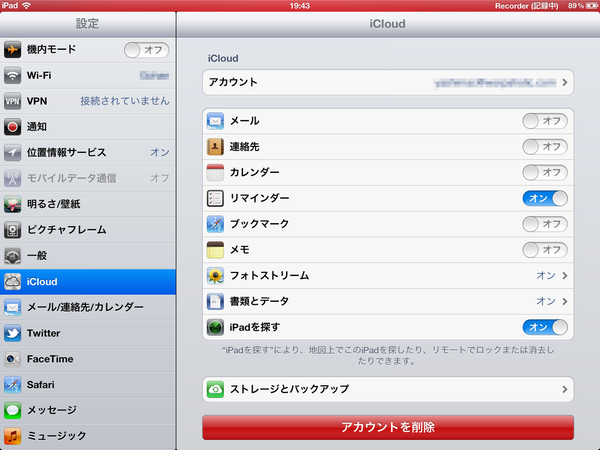Screen dimensions: 600x450
Task: Tap the 位置情報サービス location arrow icon
Action: (x=12, y=152)
